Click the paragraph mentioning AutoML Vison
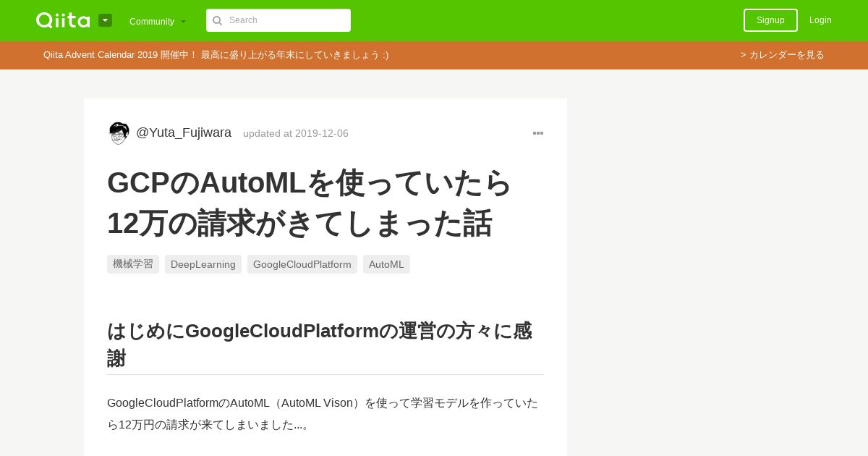Viewport: 868px width, 456px height. click(323, 413)
